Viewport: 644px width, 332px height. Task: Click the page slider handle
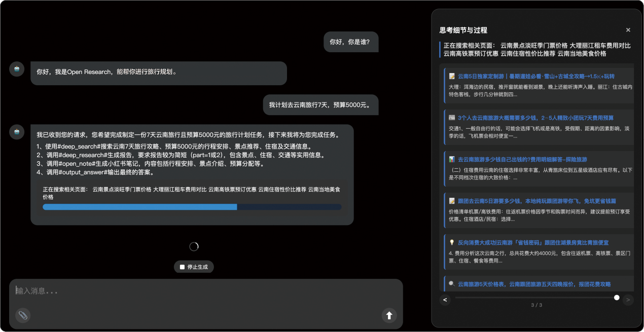[617, 298]
